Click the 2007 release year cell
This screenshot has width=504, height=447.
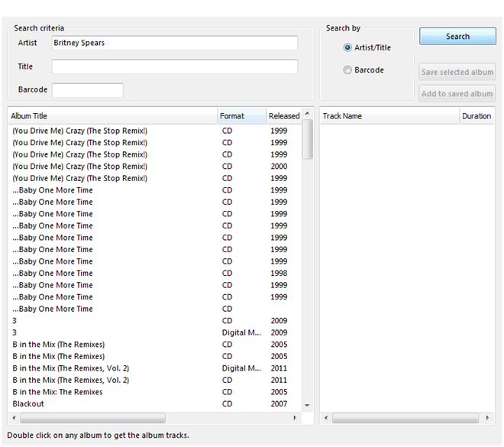click(x=279, y=403)
